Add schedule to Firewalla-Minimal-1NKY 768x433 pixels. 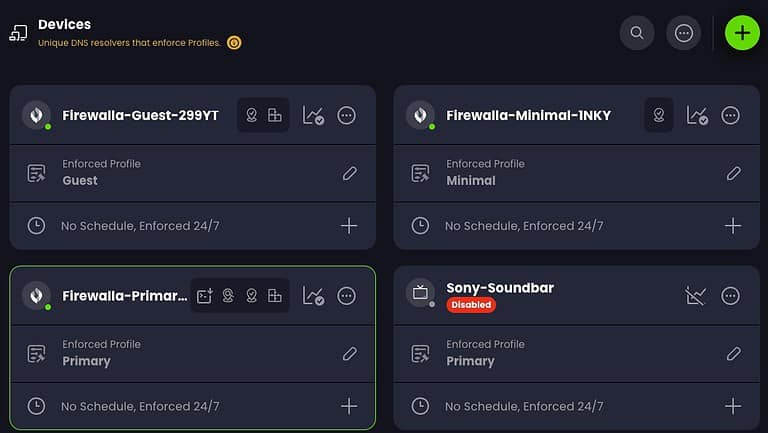(733, 226)
